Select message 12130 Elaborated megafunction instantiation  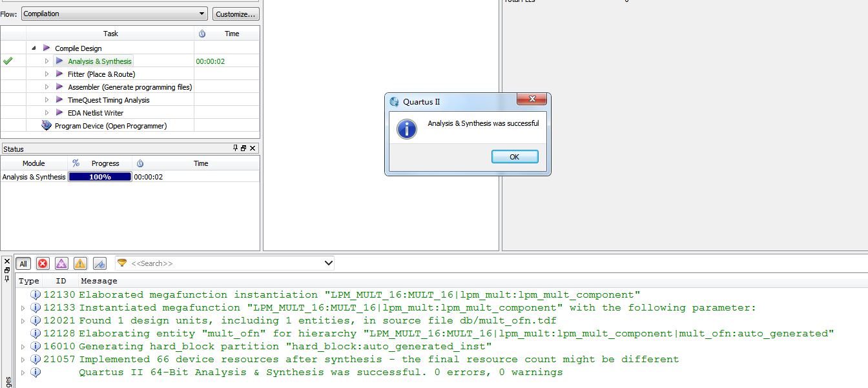[x=360, y=295]
